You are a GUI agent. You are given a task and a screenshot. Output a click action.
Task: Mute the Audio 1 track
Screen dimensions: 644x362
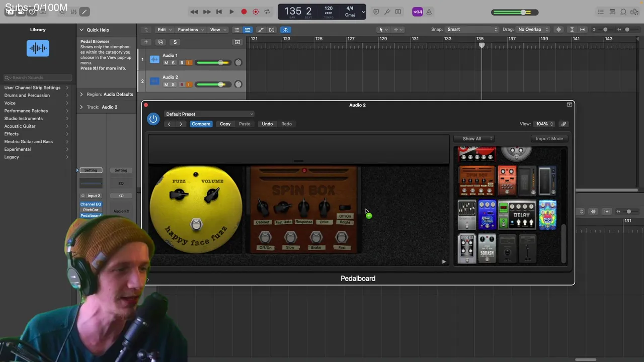pyautogui.click(x=166, y=63)
